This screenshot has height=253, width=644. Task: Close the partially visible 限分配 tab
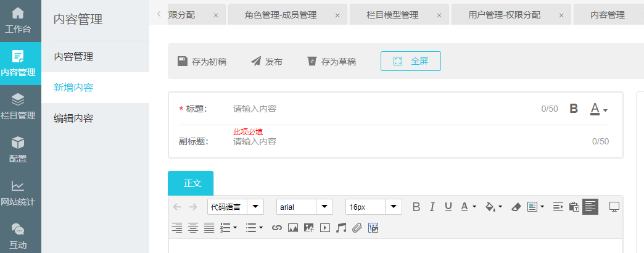pyautogui.click(x=216, y=15)
